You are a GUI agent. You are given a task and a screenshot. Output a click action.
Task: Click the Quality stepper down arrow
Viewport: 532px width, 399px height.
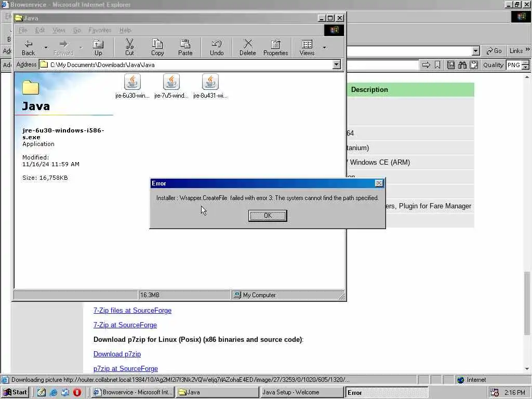525,67
